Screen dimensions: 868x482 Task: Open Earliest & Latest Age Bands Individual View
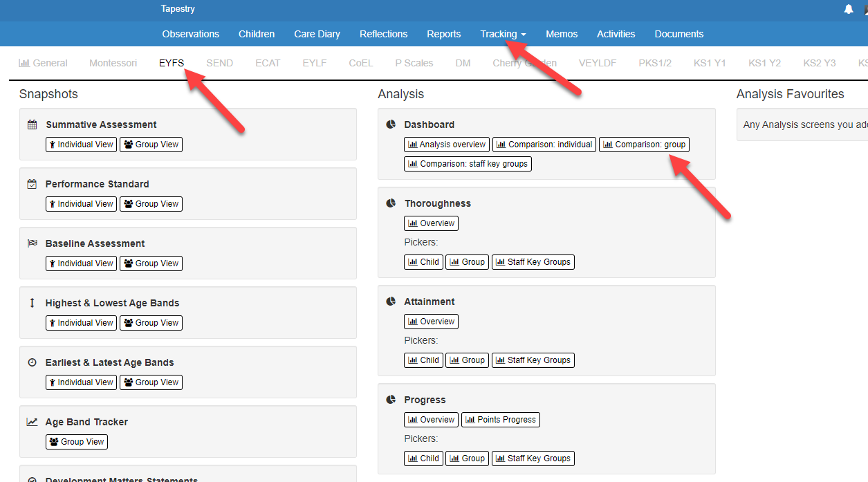pos(82,382)
